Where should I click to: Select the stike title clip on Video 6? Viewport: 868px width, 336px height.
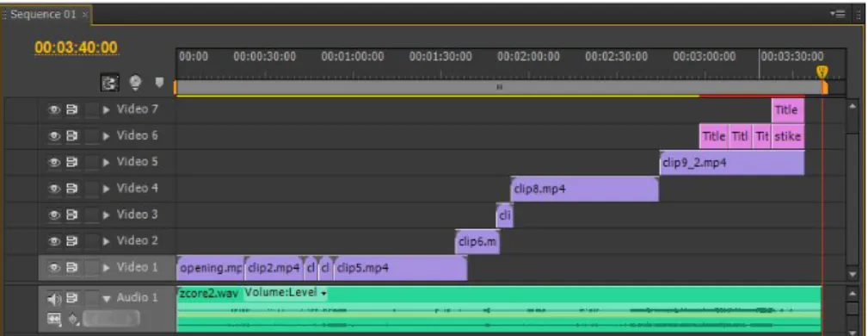788,136
